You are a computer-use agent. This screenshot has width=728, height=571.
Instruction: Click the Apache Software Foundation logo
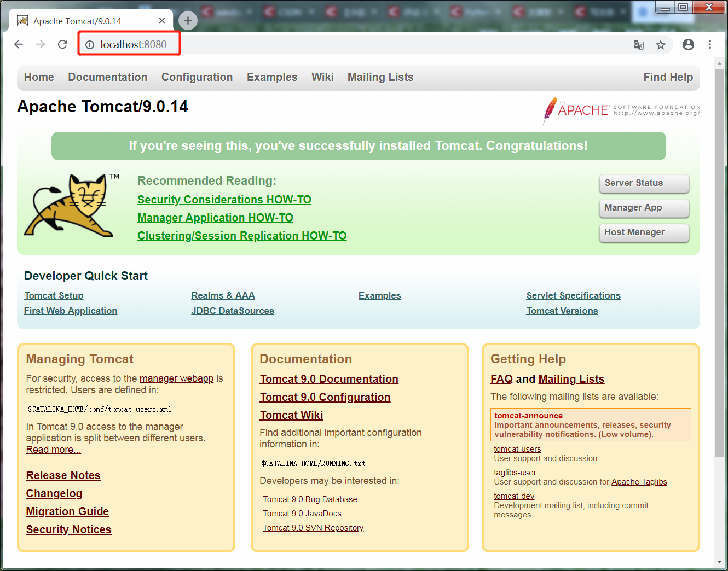click(x=621, y=110)
